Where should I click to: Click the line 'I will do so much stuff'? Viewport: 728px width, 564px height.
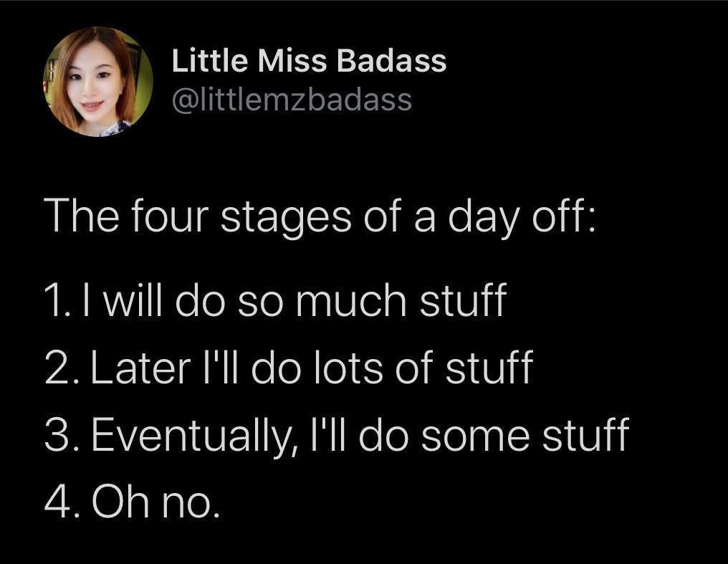294,300
